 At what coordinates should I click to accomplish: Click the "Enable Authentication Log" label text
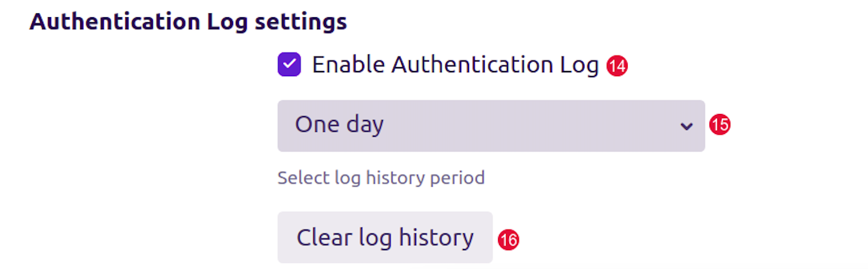[455, 65]
